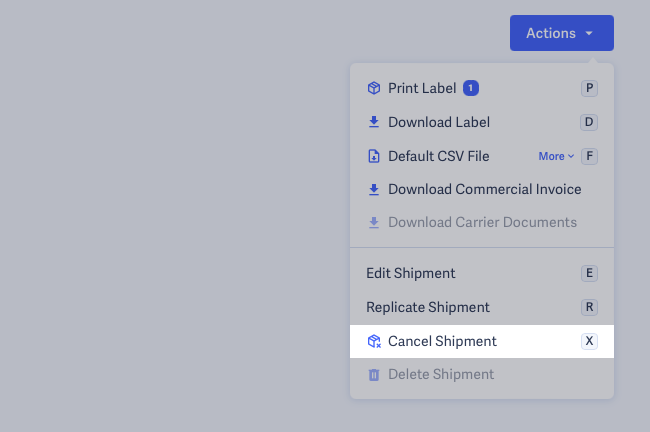Click the Download Carrier Documents arrow icon

coord(374,223)
